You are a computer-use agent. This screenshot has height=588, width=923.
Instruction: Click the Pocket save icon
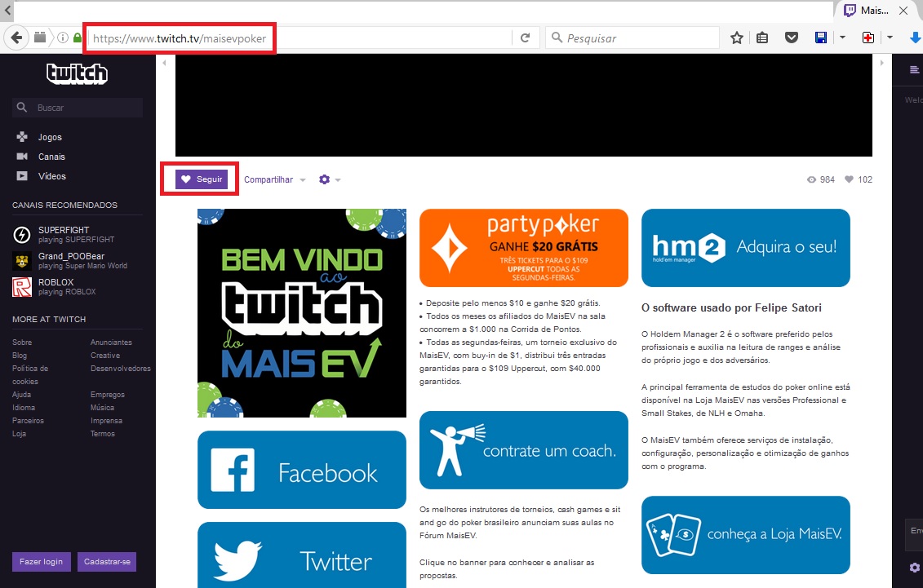tap(792, 38)
